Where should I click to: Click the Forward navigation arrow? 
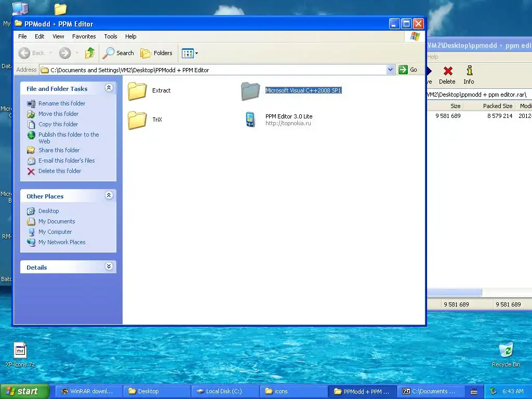pyautogui.click(x=65, y=53)
